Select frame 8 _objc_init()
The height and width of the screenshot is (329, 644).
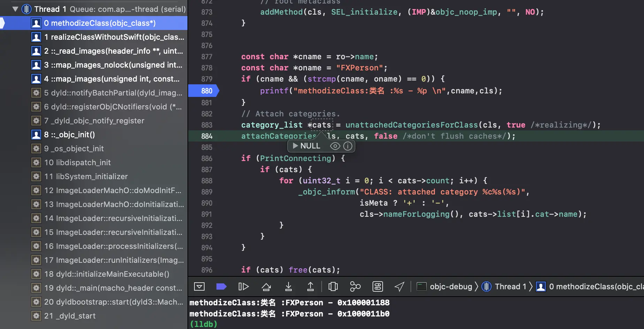94,135
